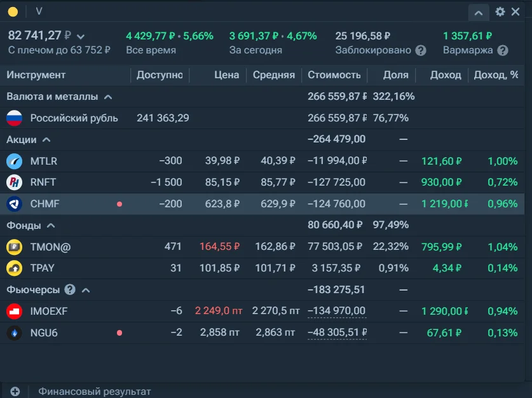Click today's profit 3 691,37 ₽ value
532x398 pixels.
pos(254,36)
